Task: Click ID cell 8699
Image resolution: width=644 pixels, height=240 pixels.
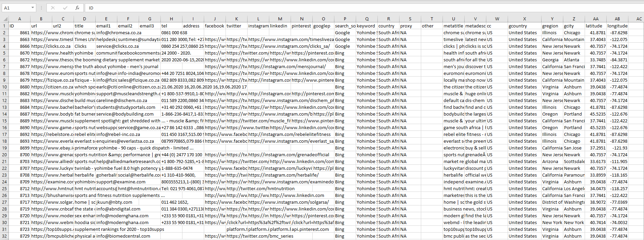Action: pos(20,148)
